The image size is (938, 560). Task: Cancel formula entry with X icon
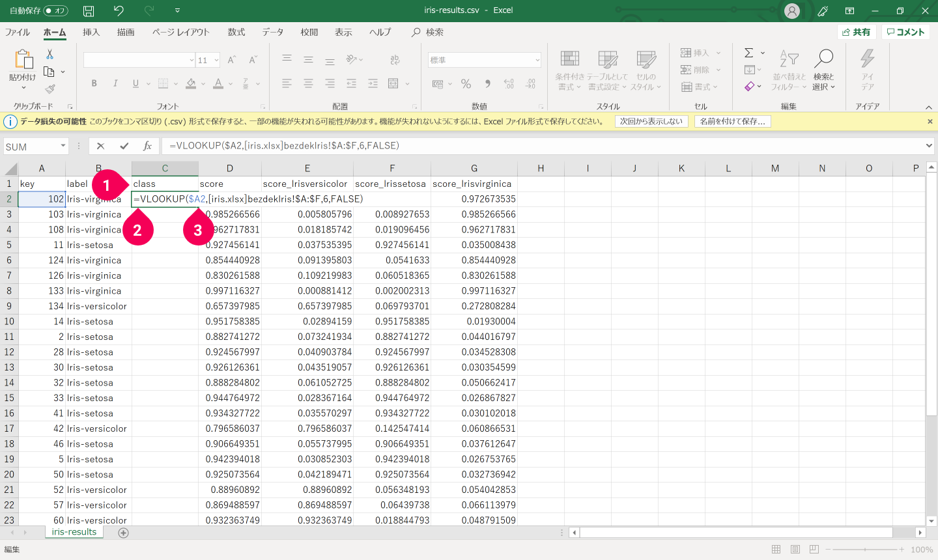coord(100,146)
